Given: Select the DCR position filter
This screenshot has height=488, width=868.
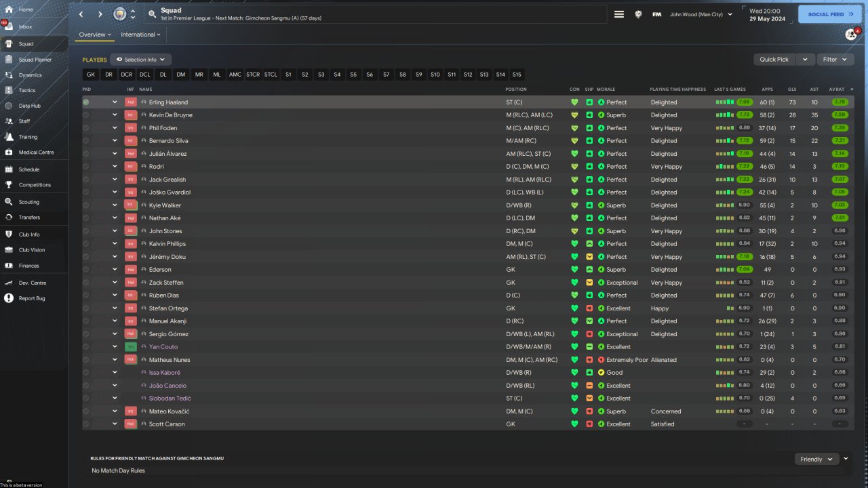Looking at the screenshot, I should 127,75.
